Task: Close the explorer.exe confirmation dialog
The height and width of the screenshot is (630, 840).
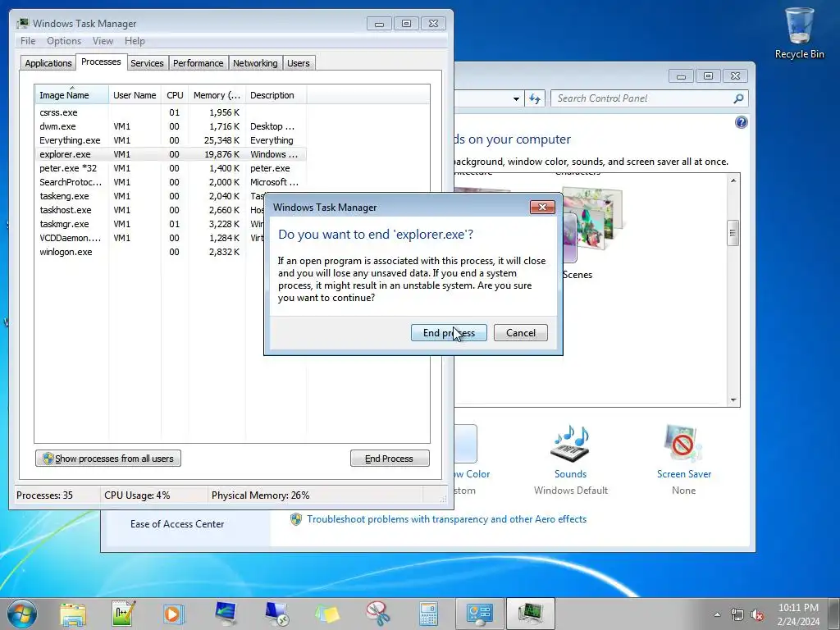Action: (x=542, y=208)
